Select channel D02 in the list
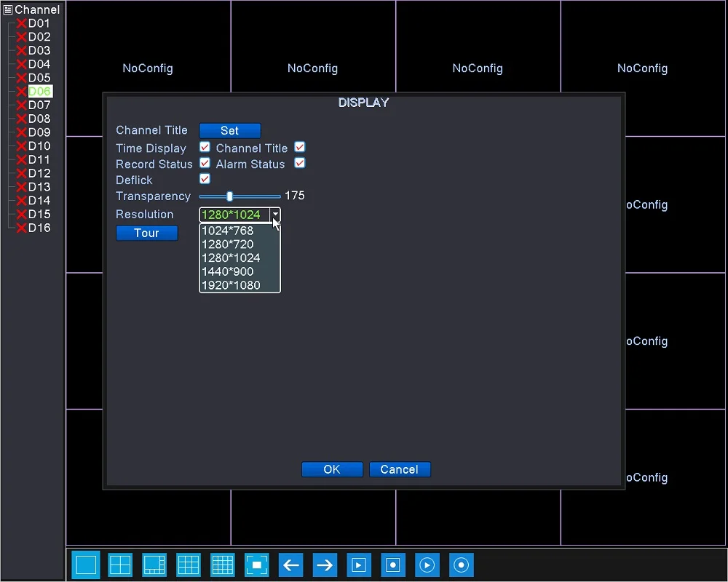The width and height of the screenshot is (728, 582). (x=39, y=37)
